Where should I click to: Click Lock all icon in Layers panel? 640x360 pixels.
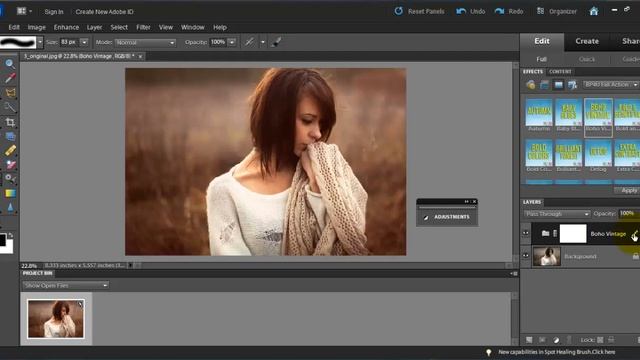click(611, 340)
